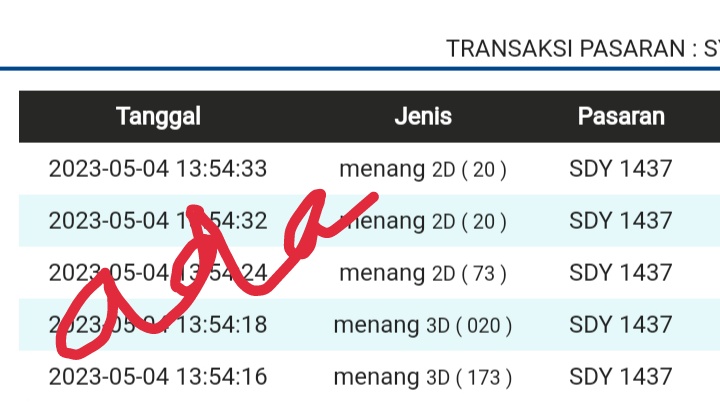Click SDY 1437 in the 13:54:33 row

coord(621,169)
